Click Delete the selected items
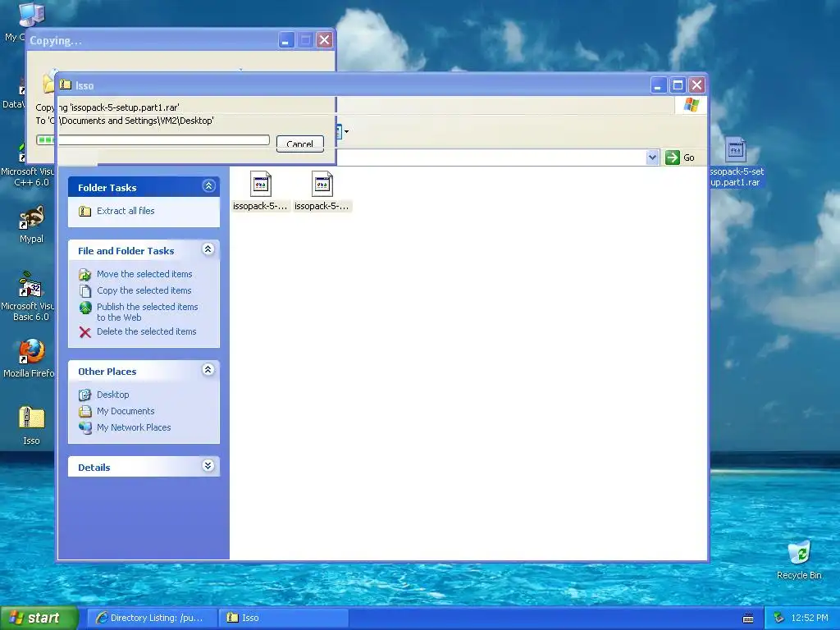 146,331
